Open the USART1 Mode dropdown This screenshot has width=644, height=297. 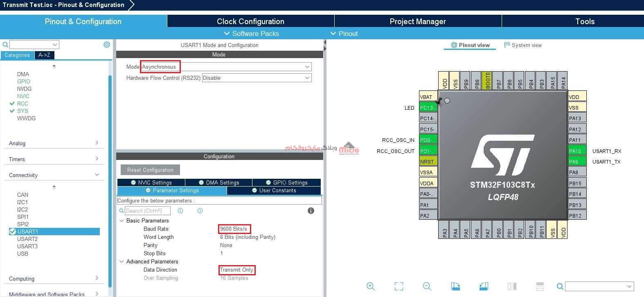(307, 67)
